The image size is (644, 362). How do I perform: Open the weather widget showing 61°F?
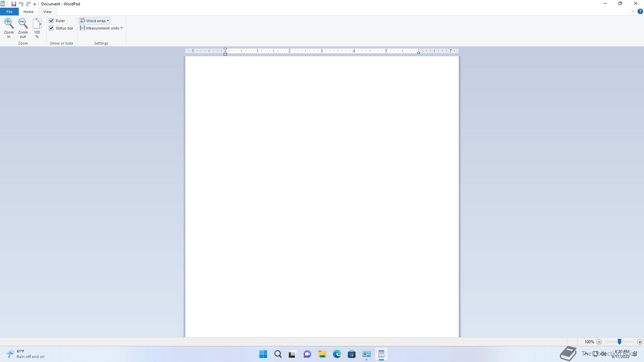[25, 354]
